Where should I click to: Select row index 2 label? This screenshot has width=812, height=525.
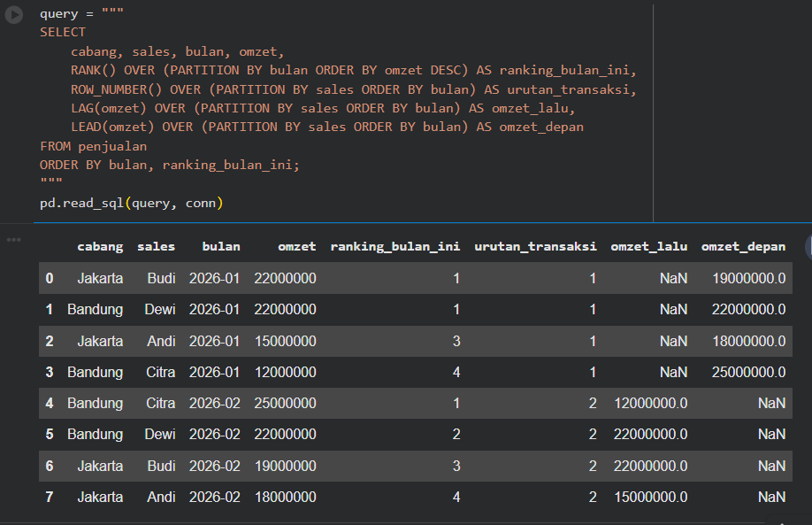coord(50,341)
